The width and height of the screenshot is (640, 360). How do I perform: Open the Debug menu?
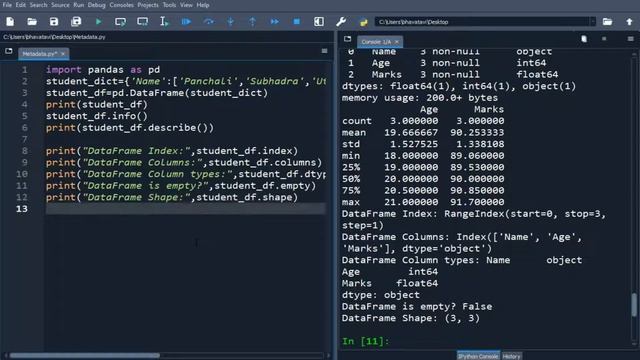tap(96, 5)
